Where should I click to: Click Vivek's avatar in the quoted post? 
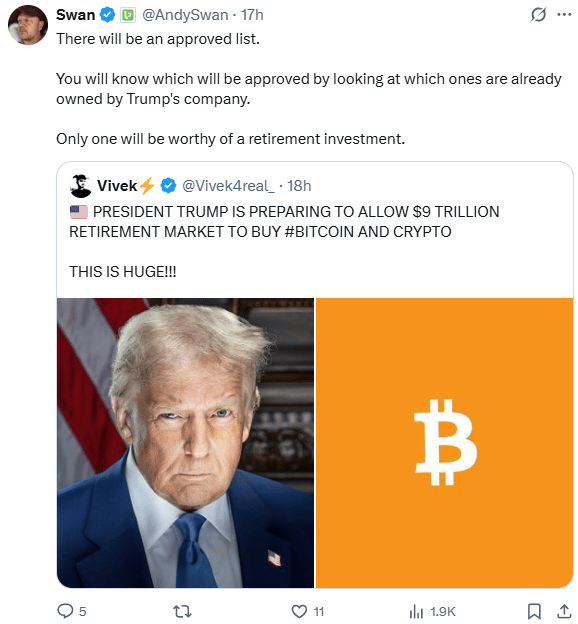80,186
